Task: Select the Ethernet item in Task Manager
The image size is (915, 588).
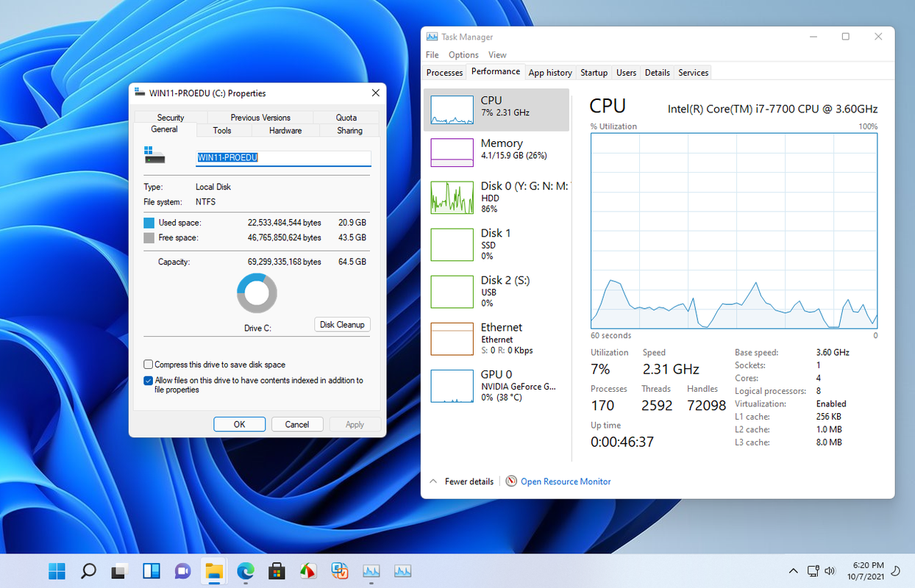Action: [x=496, y=338]
